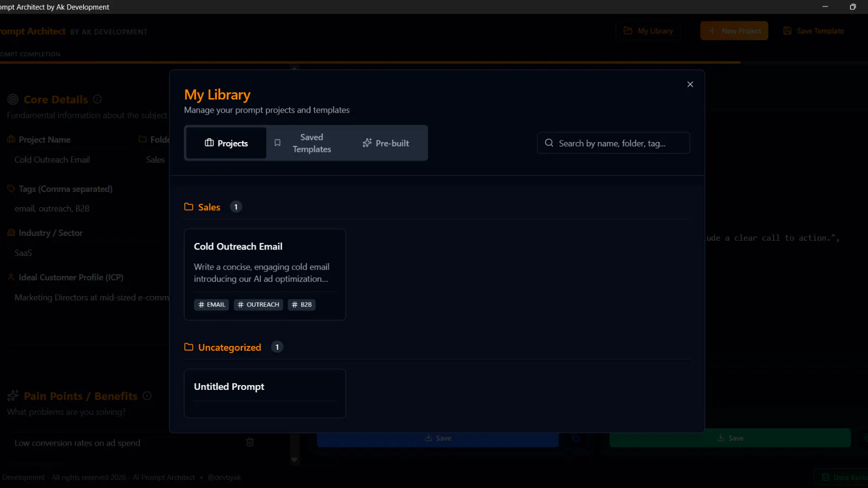
Task: Click the Uncategorized folder icon
Action: tap(189, 347)
